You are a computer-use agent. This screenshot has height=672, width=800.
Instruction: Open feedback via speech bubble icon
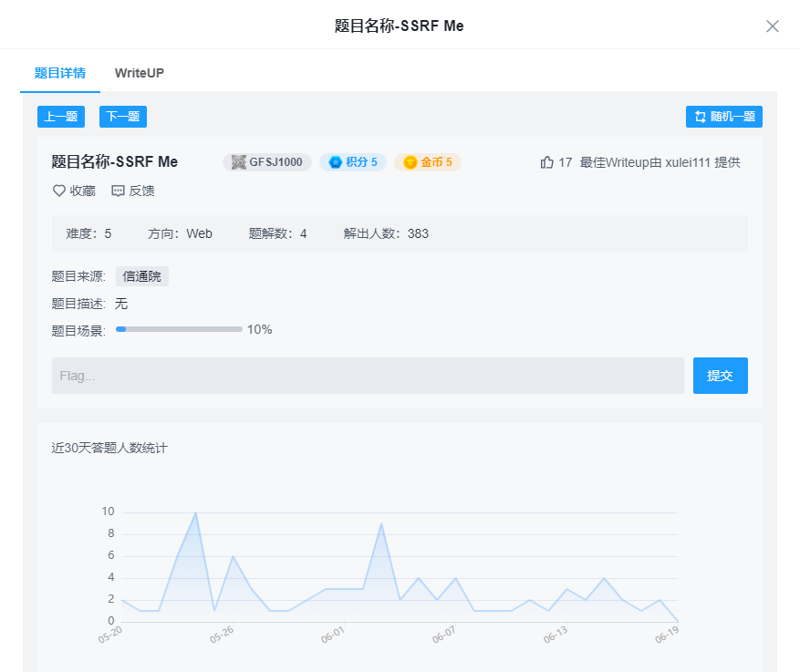click(118, 191)
